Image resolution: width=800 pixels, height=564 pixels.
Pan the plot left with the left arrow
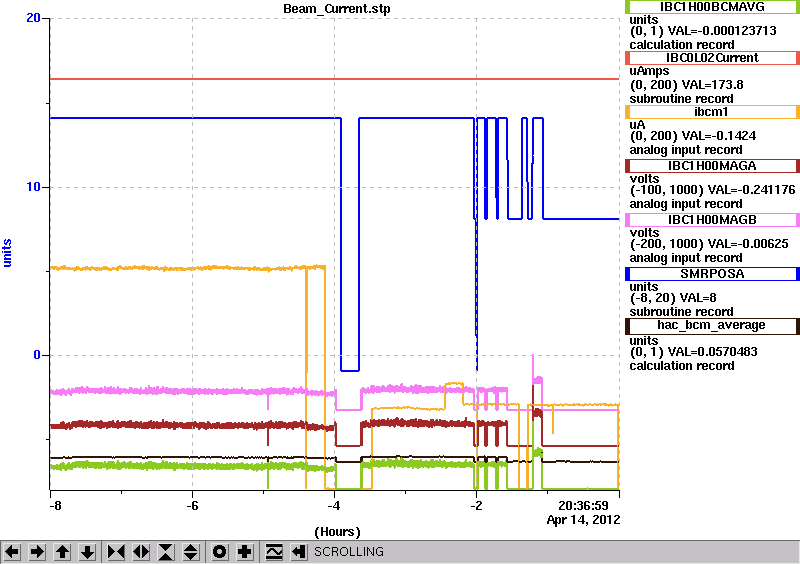click(12, 552)
